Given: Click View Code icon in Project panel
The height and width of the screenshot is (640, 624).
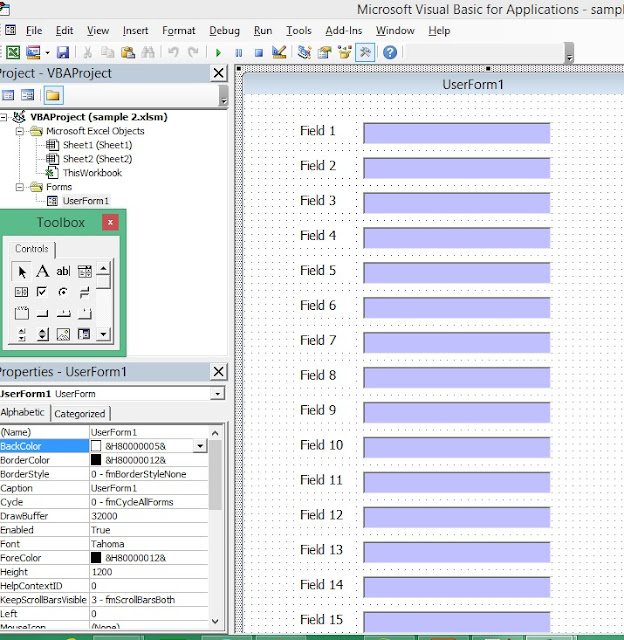Looking at the screenshot, I should click(8, 96).
